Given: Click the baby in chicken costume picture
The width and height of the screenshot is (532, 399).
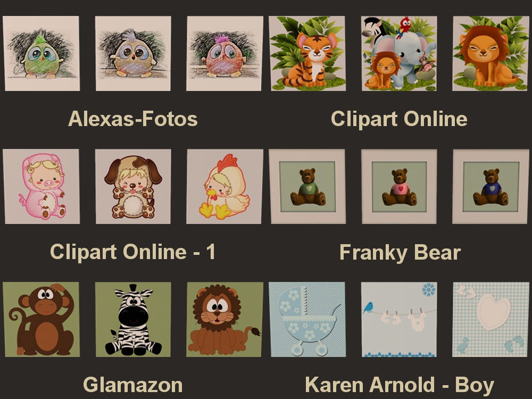Looking at the screenshot, I should point(225,186).
